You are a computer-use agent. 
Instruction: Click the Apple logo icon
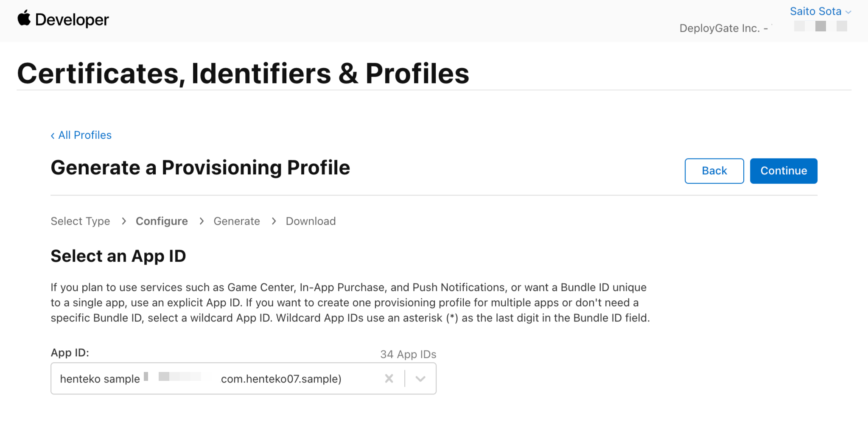tap(24, 19)
